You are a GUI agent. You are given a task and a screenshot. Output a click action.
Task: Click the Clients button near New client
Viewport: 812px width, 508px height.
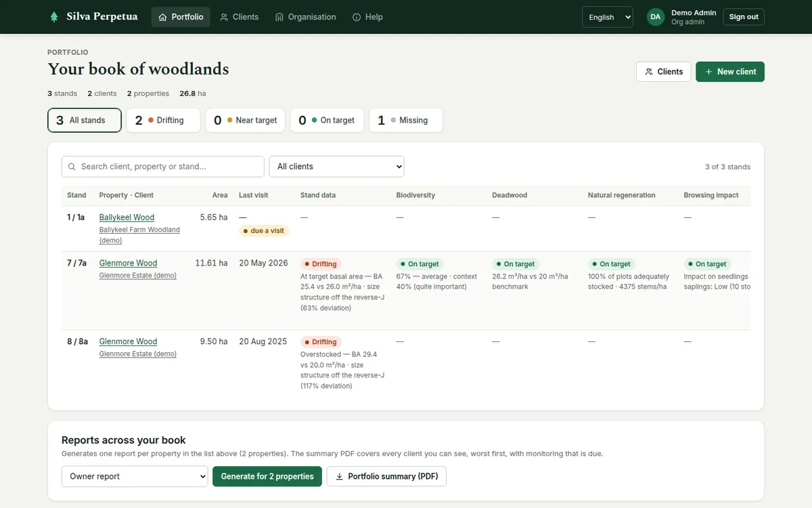[664, 72]
